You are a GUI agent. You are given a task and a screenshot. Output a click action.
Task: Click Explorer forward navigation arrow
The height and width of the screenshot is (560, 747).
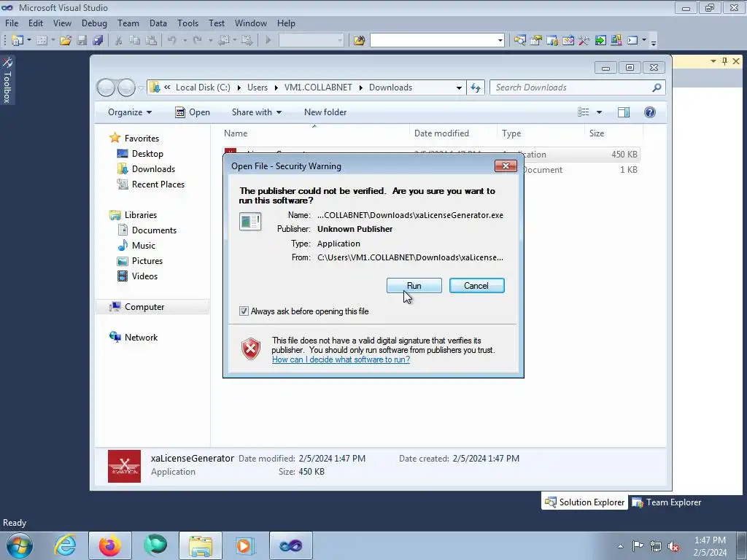click(x=126, y=87)
